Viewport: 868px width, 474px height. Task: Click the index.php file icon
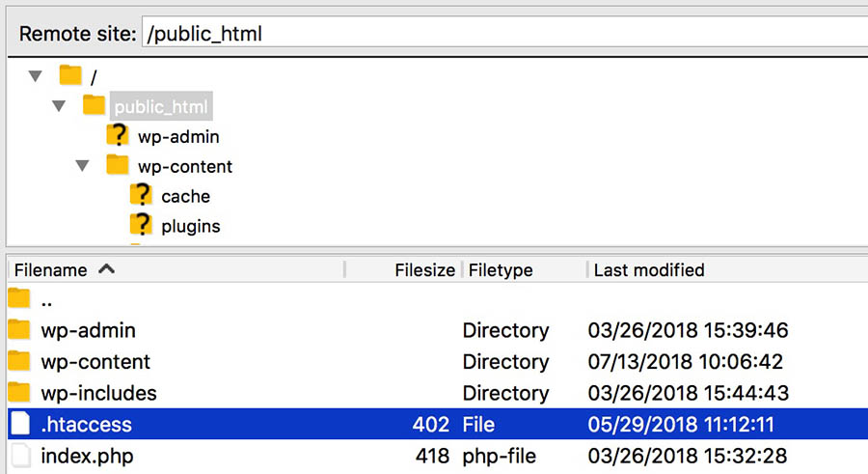19,455
